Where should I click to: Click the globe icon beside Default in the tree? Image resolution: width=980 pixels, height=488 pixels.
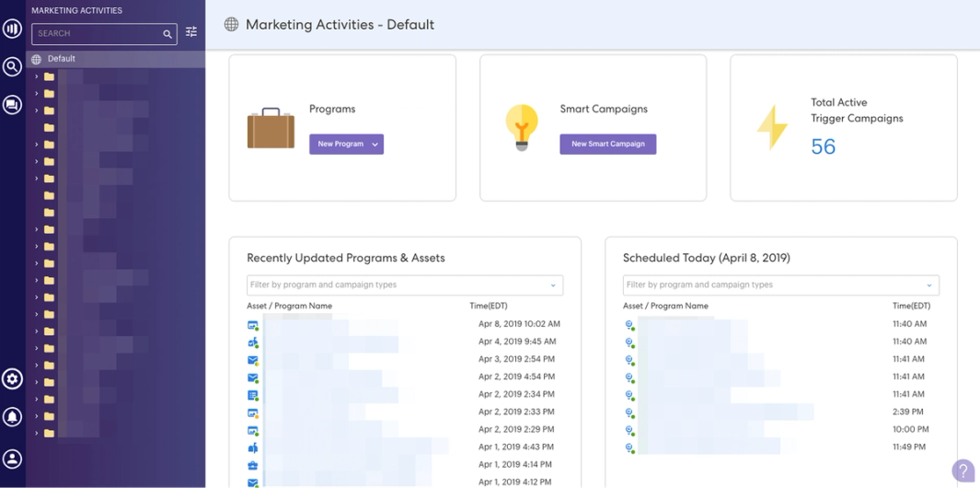tap(36, 60)
